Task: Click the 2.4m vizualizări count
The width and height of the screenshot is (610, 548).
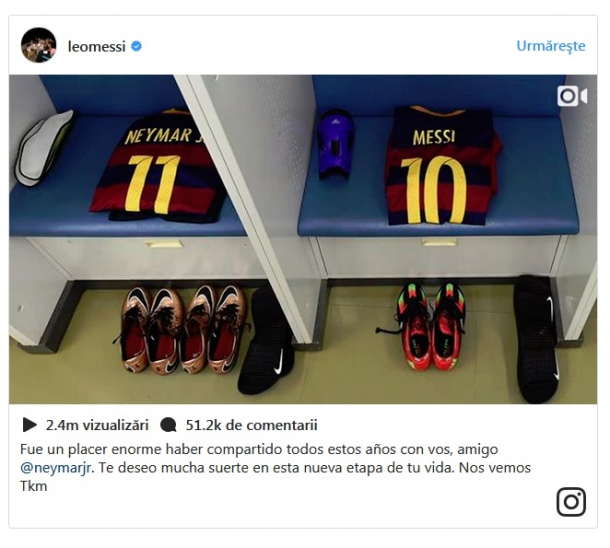Action: (97, 425)
